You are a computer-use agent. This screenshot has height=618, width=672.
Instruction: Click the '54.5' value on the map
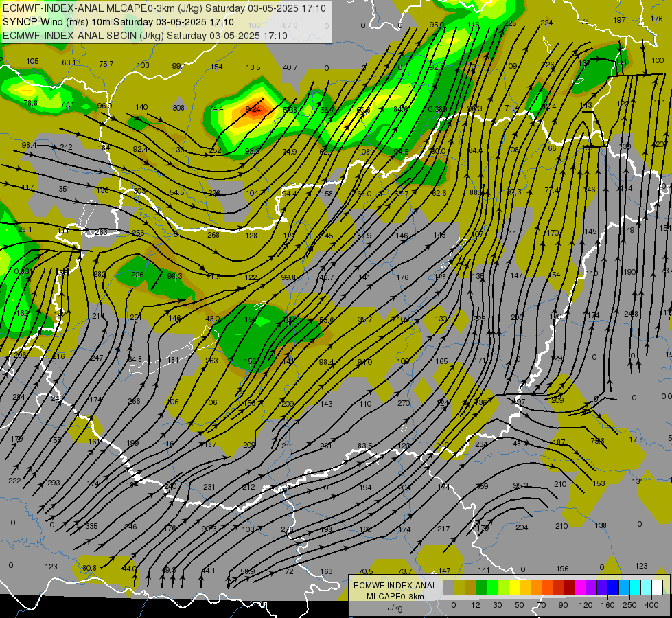[177, 192]
